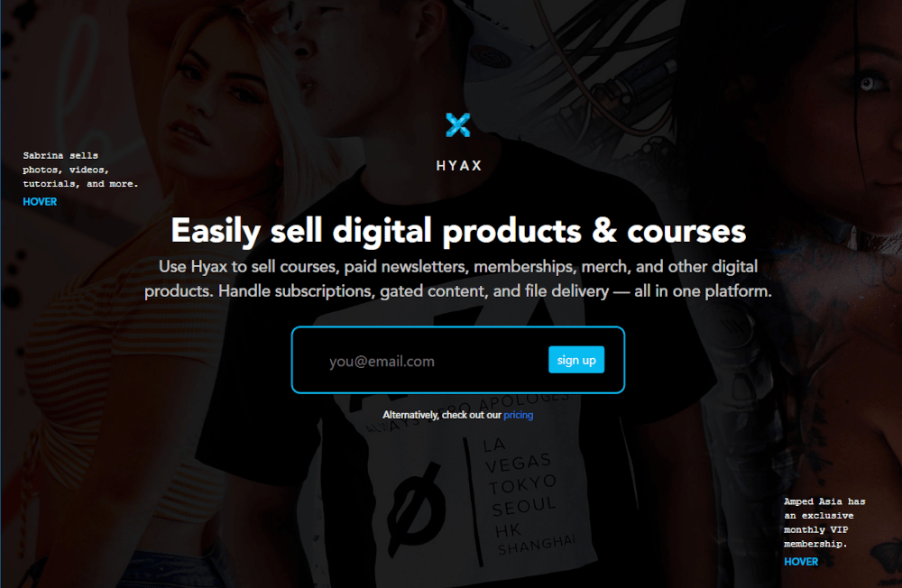Click the TOKYO text on the T-shirt
The height and width of the screenshot is (588, 902).
point(522,484)
